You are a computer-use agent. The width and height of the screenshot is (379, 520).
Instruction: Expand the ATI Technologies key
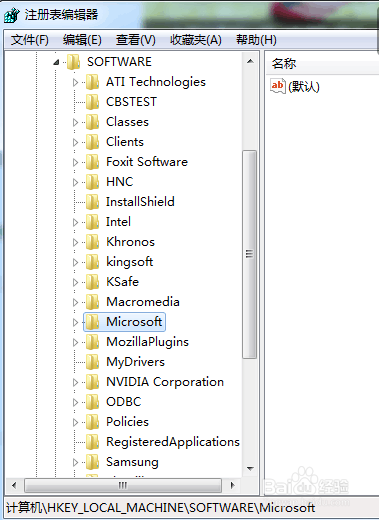tap(75, 82)
